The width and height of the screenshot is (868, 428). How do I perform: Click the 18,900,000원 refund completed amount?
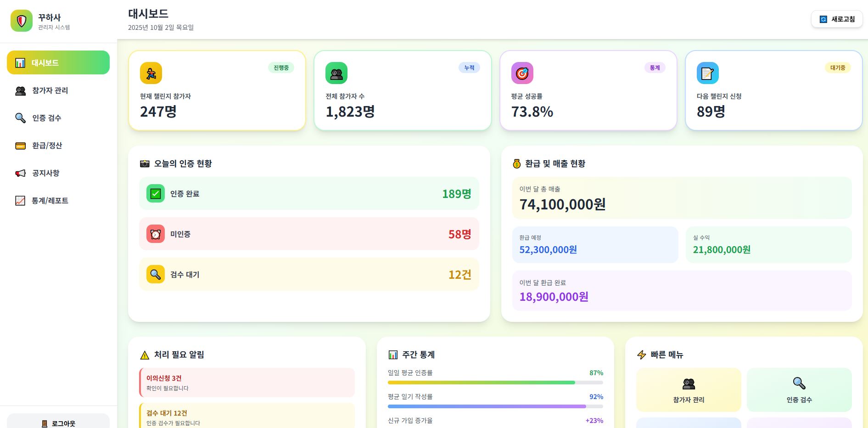(x=554, y=297)
